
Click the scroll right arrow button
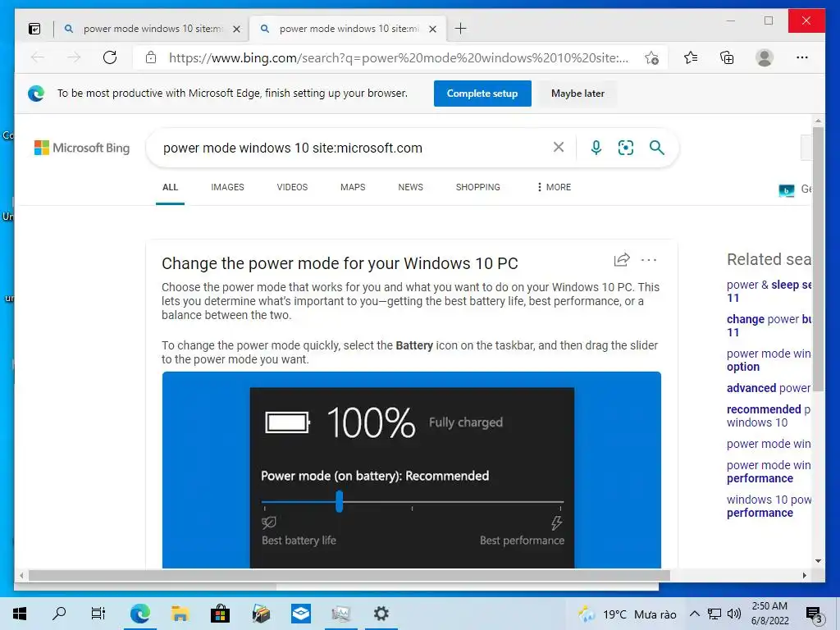coord(804,575)
